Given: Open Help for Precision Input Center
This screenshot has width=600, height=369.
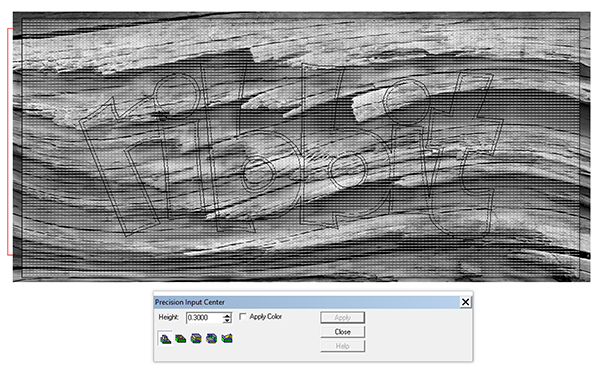Looking at the screenshot, I should 342,346.
